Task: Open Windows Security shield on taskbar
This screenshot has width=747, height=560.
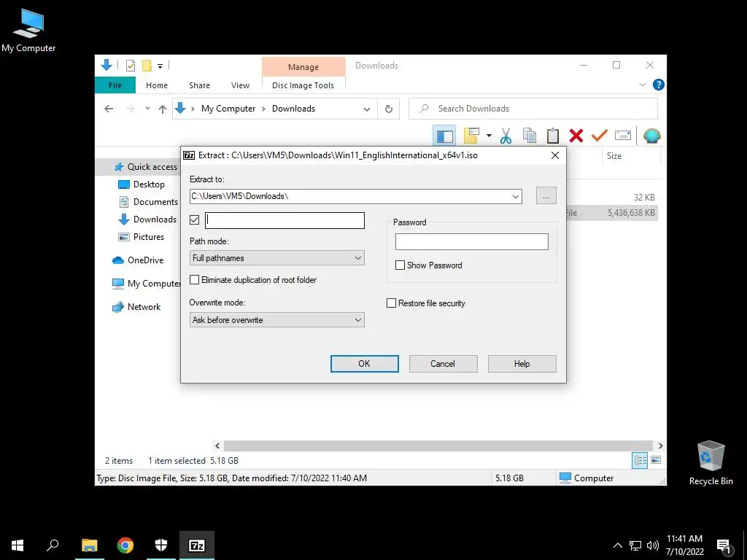Action: tap(161, 545)
